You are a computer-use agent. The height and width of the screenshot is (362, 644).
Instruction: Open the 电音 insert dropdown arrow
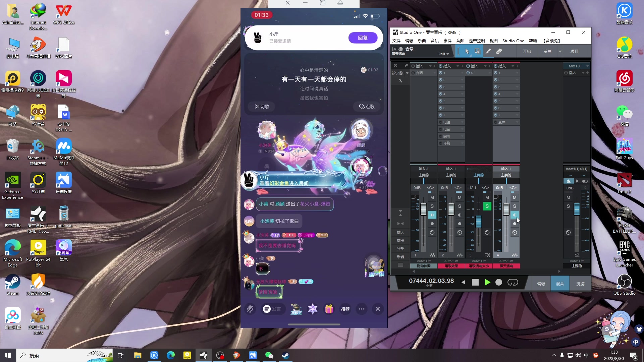point(462,129)
